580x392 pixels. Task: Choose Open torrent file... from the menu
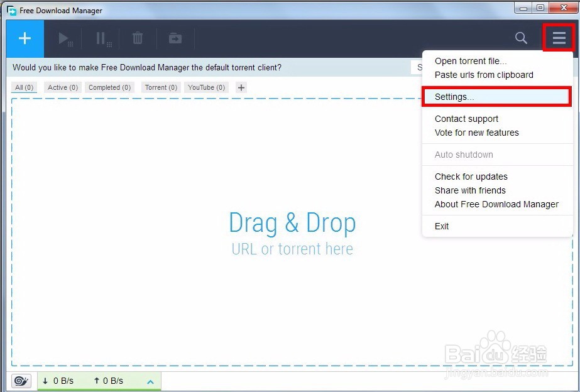point(497,61)
